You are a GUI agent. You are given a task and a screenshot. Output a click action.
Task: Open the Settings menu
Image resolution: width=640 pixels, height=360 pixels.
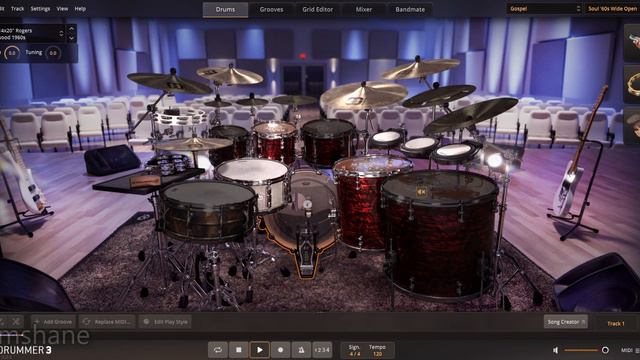coord(40,9)
